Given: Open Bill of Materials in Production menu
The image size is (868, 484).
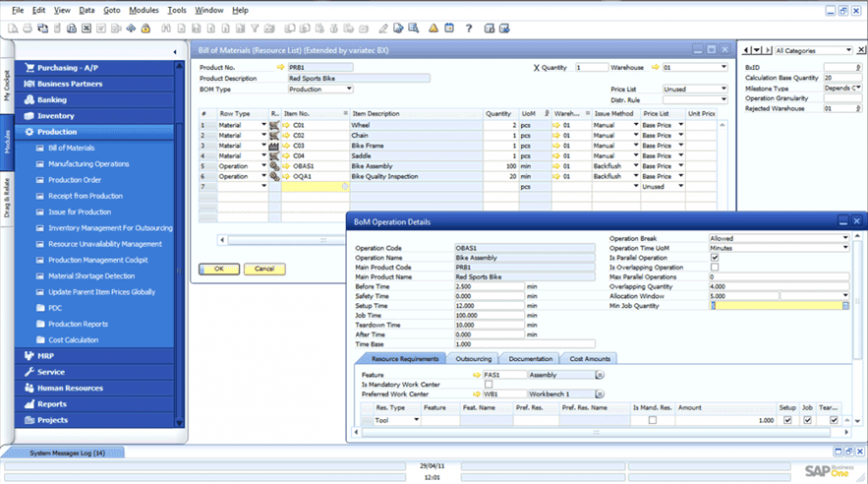Looking at the screenshot, I should click(x=72, y=148).
